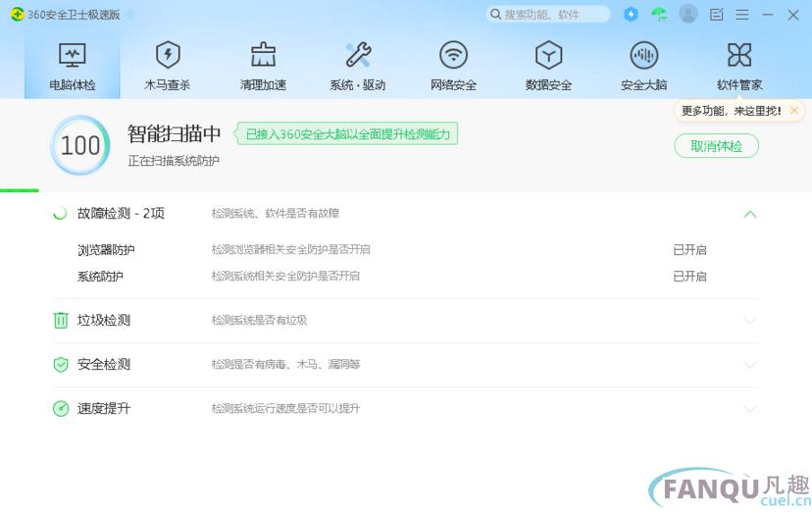Click the 正在扫描系统防护 status text
The height and width of the screenshot is (512, 812).
coord(174,161)
